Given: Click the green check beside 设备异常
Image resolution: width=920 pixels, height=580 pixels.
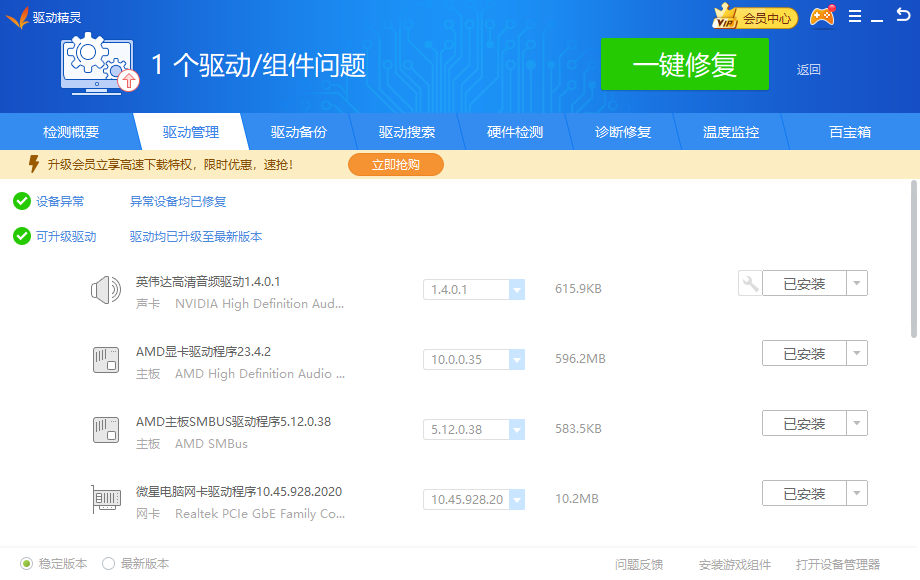Looking at the screenshot, I should tap(22, 201).
